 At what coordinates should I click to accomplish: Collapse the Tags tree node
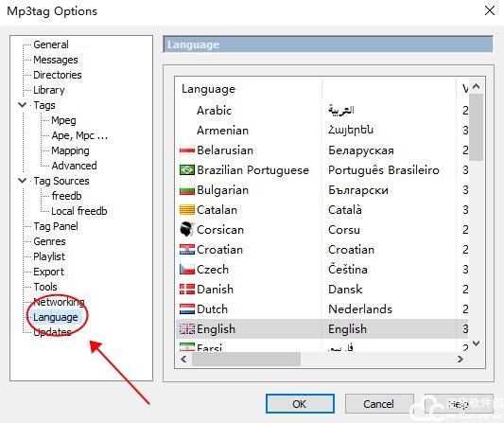point(22,105)
